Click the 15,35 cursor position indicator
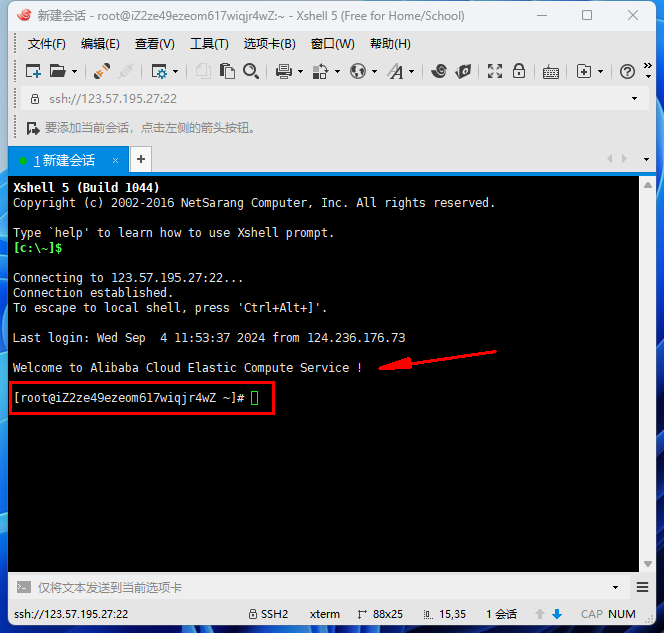664x633 pixels. click(445, 614)
